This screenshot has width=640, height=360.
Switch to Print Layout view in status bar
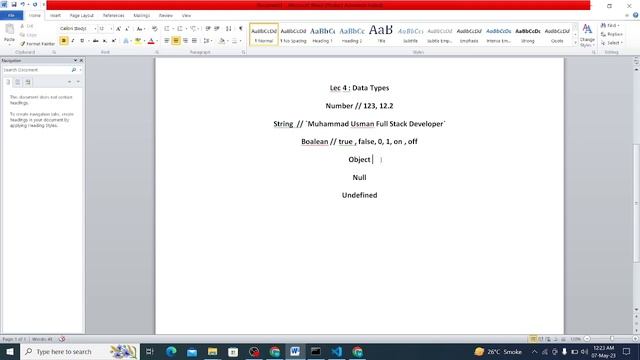click(x=533, y=339)
